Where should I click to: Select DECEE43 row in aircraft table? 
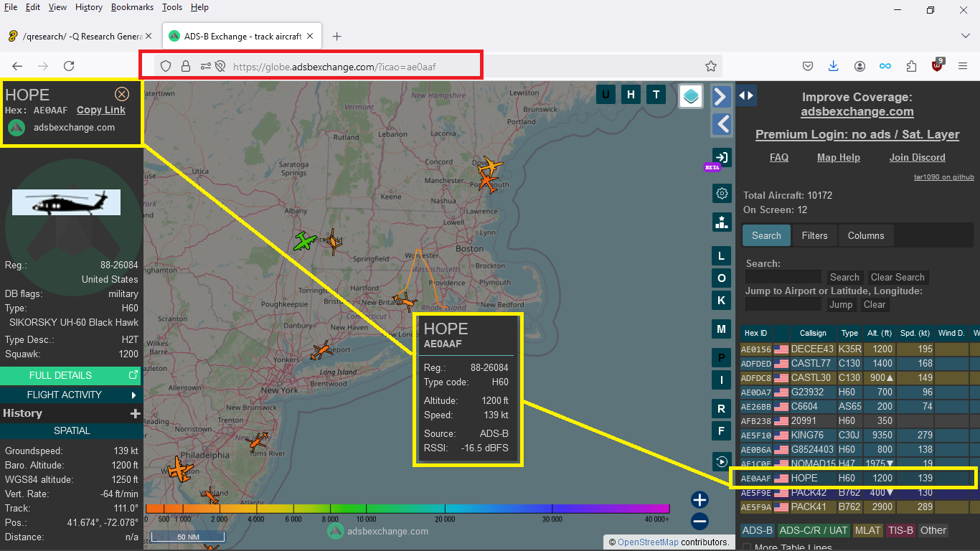[859, 349]
